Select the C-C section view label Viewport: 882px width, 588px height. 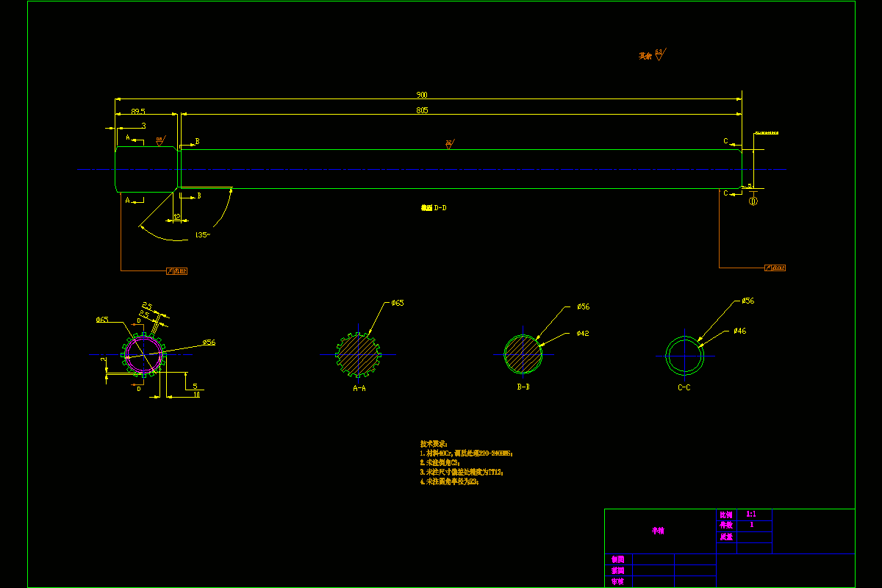(x=684, y=387)
